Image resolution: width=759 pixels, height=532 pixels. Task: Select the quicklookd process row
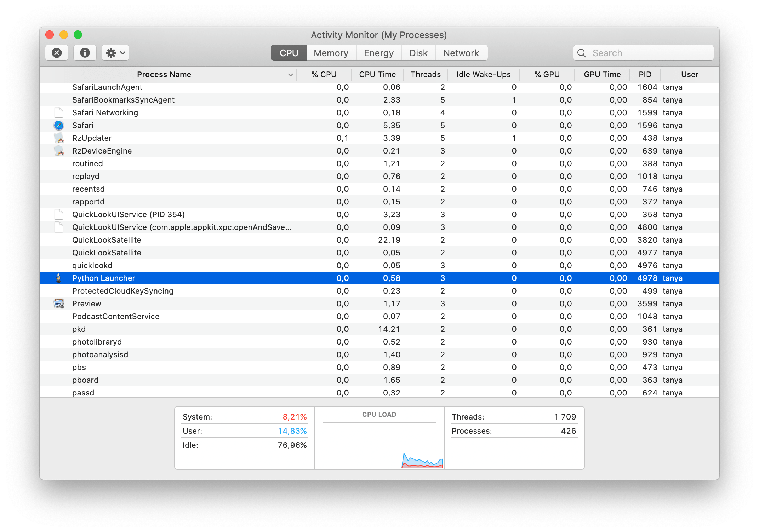click(x=177, y=265)
